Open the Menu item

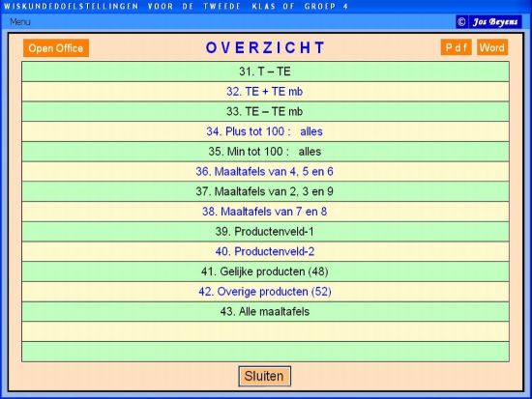20,22
